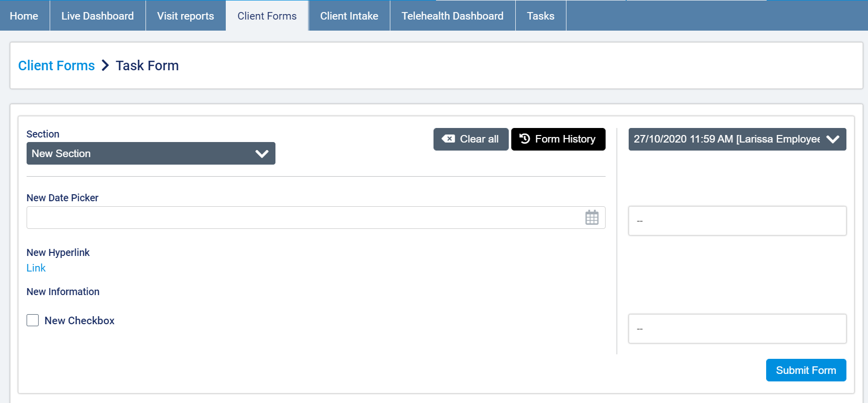Switch to the Tasks tab
The image size is (868, 403).
click(x=540, y=16)
